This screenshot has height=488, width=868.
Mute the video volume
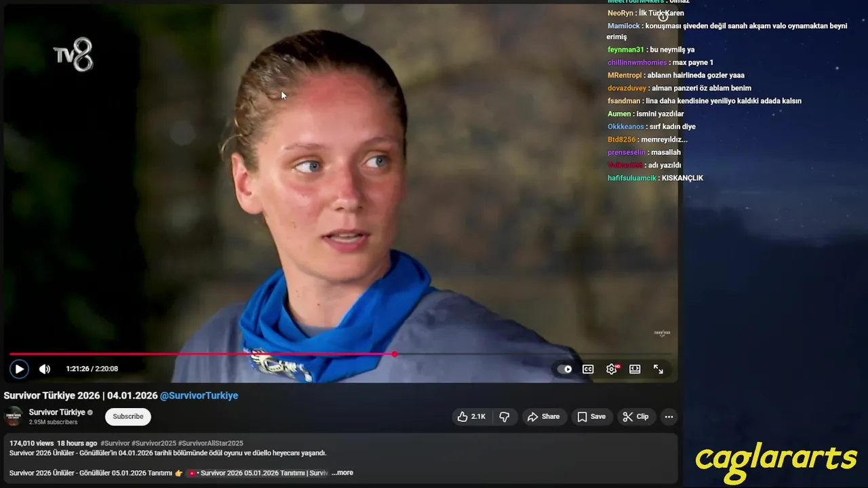(x=45, y=369)
